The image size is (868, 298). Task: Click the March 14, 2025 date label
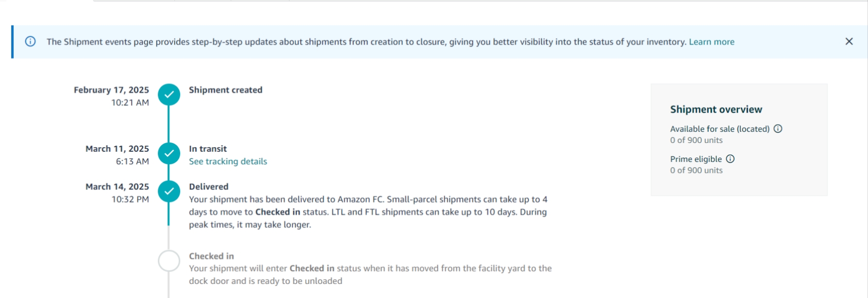117,187
